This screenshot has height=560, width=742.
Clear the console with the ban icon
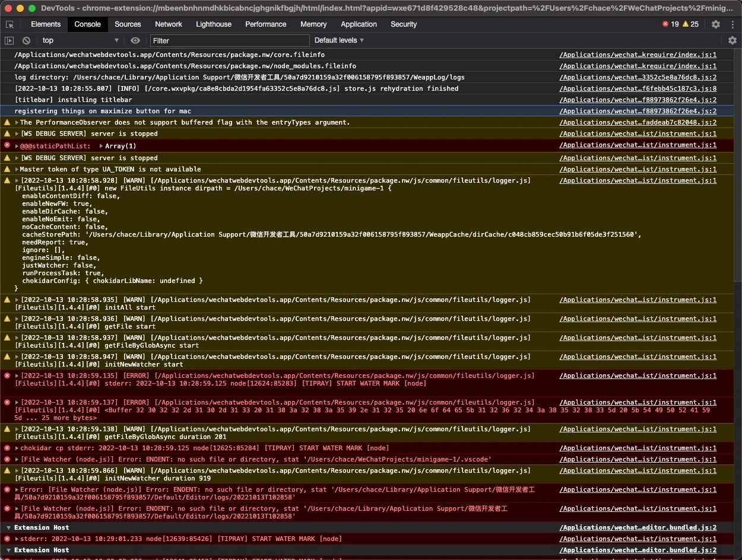26,40
